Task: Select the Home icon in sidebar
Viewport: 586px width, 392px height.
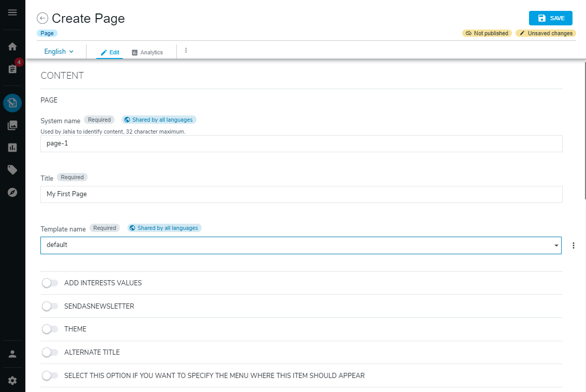Action: click(12, 46)
